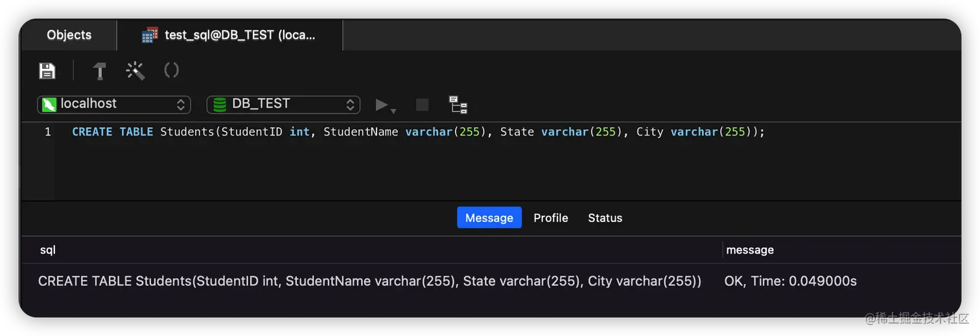The height and width of the screenshot is (336, 980).
Task: Switch to the Objects tab
Action: click(x=69, y=35)
